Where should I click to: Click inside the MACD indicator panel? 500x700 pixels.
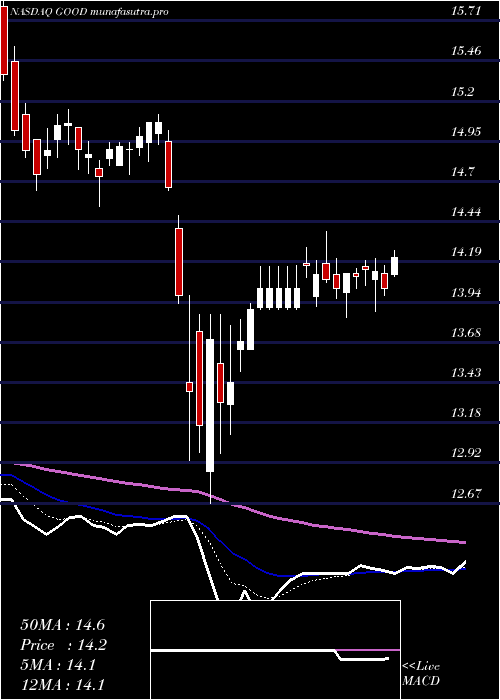275,650
